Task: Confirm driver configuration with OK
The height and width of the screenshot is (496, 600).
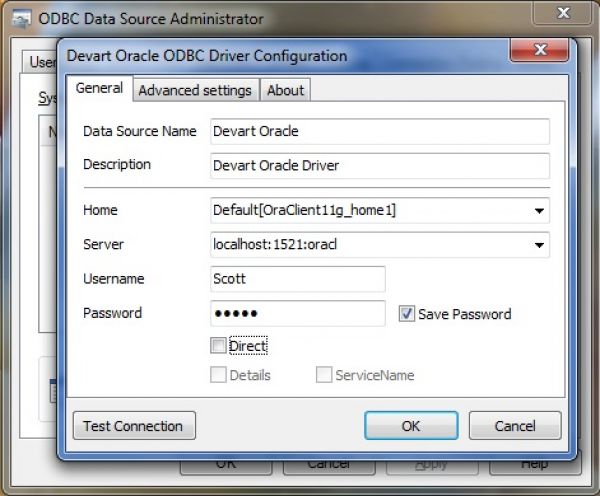Action: click(411, 426)
